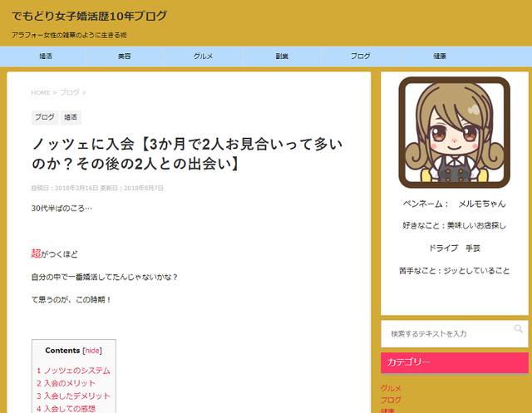The height and width of the screenshot is (413, 532).
Task: Open ブログ breadcrumb link
Action: [70, 92]
